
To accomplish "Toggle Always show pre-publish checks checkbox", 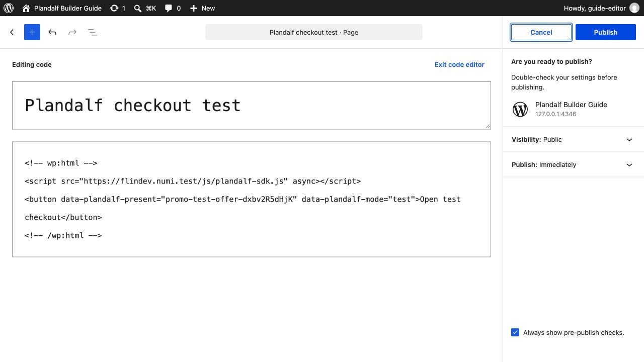I will pos(515,332).
